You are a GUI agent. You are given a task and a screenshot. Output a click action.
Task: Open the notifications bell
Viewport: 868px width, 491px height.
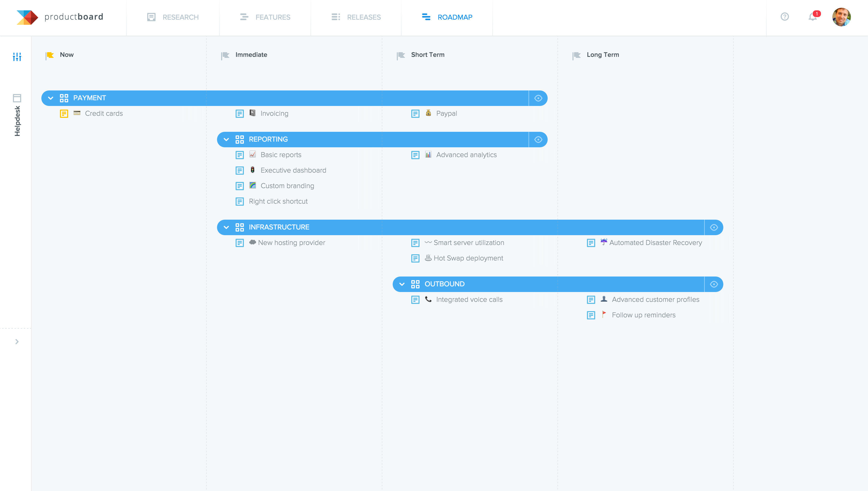coord(812,17)
